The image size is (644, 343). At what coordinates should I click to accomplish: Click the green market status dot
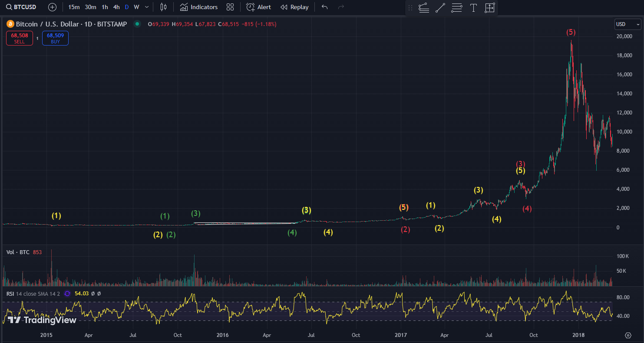[137, 24]
